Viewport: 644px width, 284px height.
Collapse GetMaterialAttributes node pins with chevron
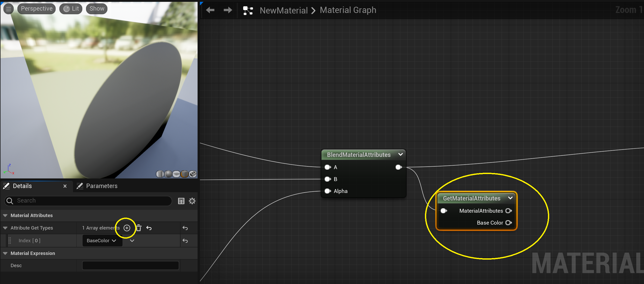[x=510, y=198]
